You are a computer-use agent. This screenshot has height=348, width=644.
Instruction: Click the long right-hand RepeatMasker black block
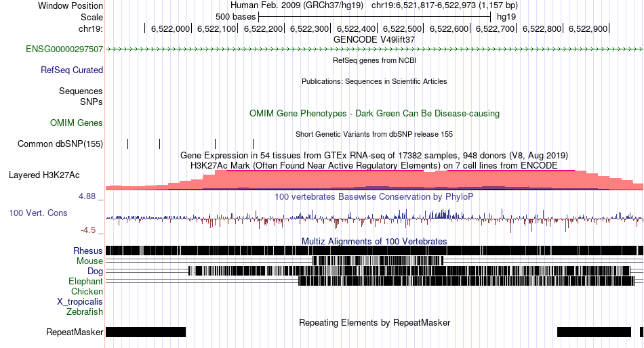pos(594,332)
